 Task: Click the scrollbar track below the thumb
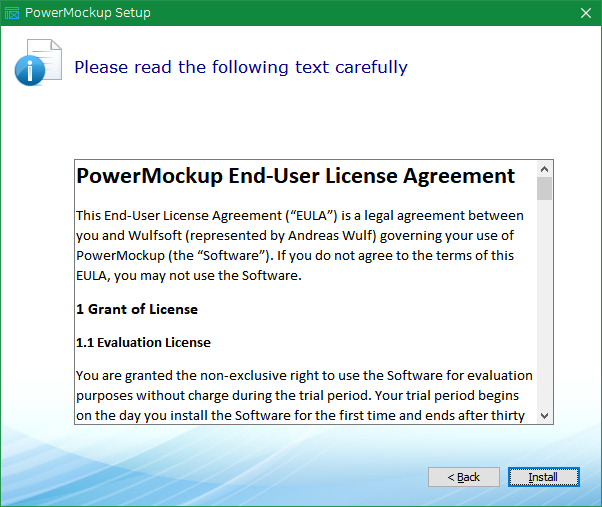[x=544, y=303]
